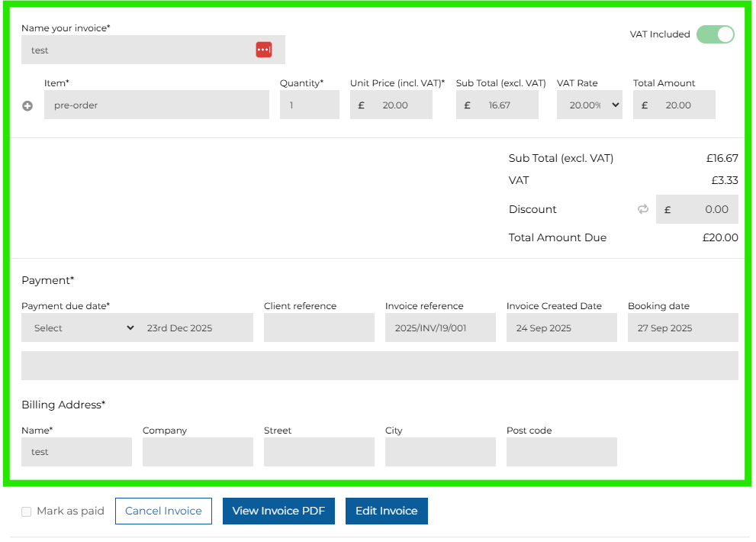Click the Post code field
Viewport: 756px width, 542px height.
click(x=561, y=452)
